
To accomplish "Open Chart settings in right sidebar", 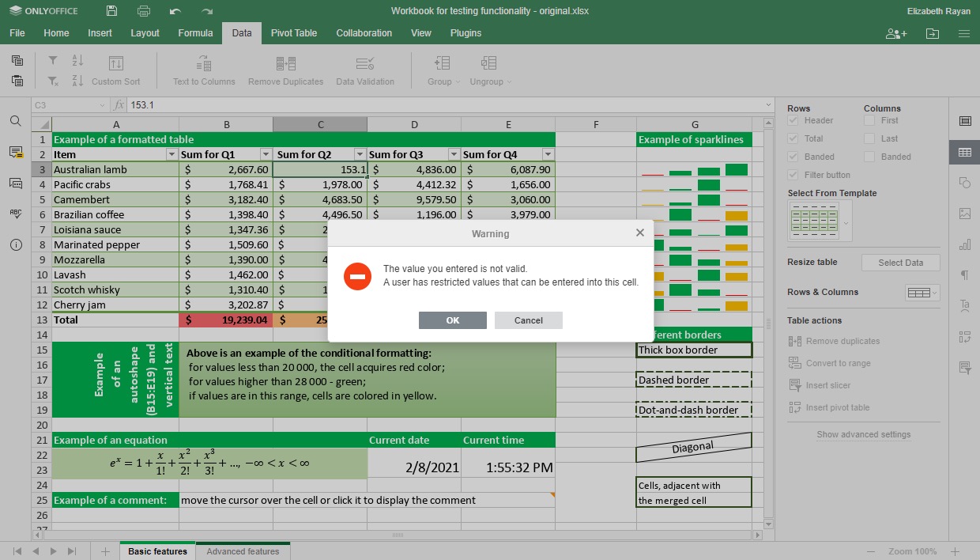I will click(965, 244).
